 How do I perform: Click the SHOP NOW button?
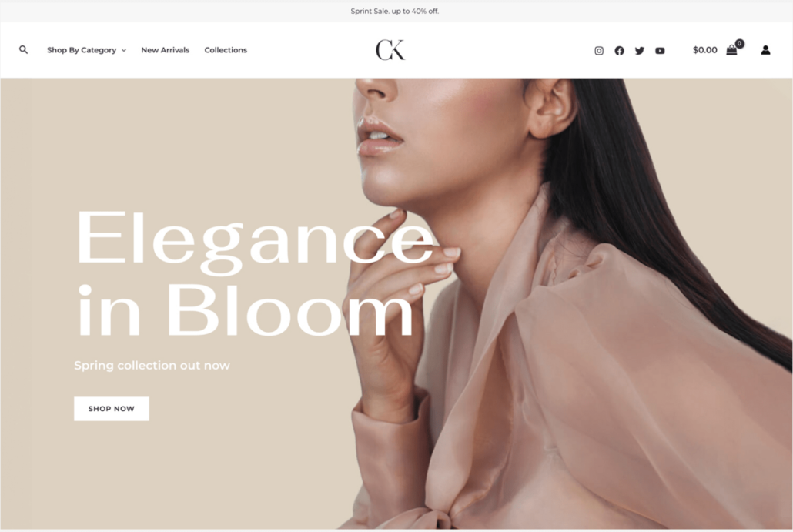(112, 409)
